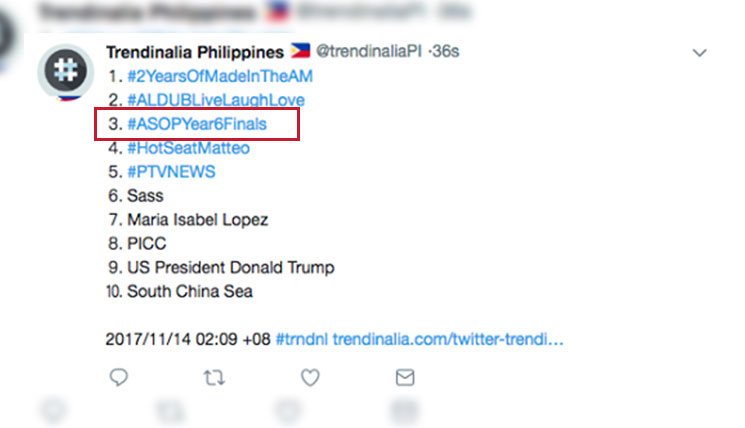Retweet the Trendinalia Philippines tweet

click(x=214, y=378)
